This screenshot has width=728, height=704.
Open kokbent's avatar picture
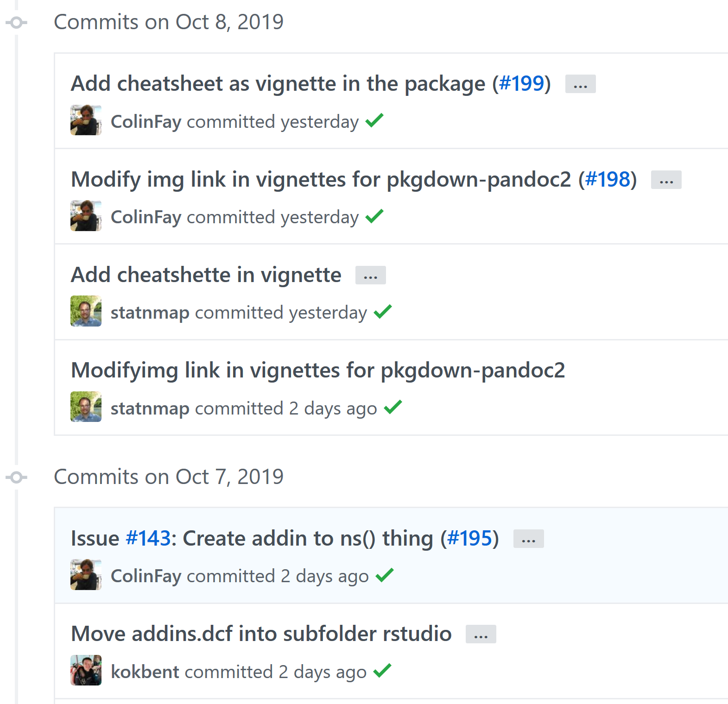(x=86, y=670)
